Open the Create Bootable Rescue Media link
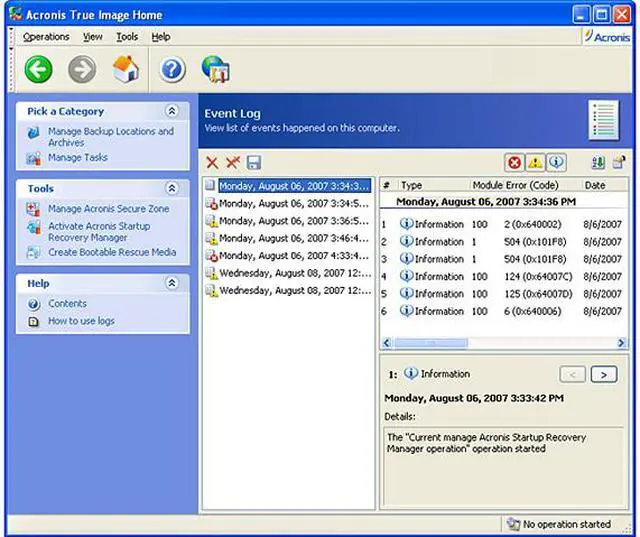The height and width of the screenshot is (537, 640). click(112, 252)
